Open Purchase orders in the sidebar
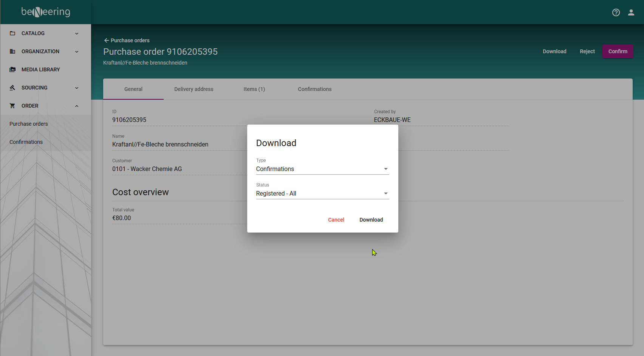The height and width of the screenshot is (356, 644). [x=29, y=124]
